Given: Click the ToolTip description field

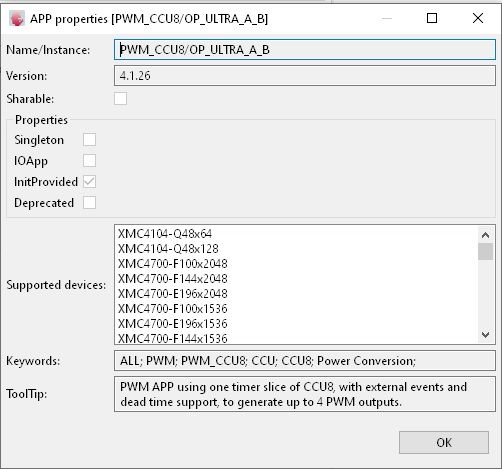Looking at the screenshot, I should coord(305,394).
